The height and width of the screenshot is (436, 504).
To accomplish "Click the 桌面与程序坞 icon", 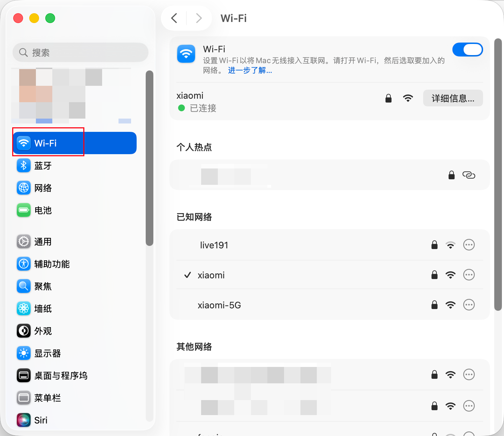I will tap(24, 375).
